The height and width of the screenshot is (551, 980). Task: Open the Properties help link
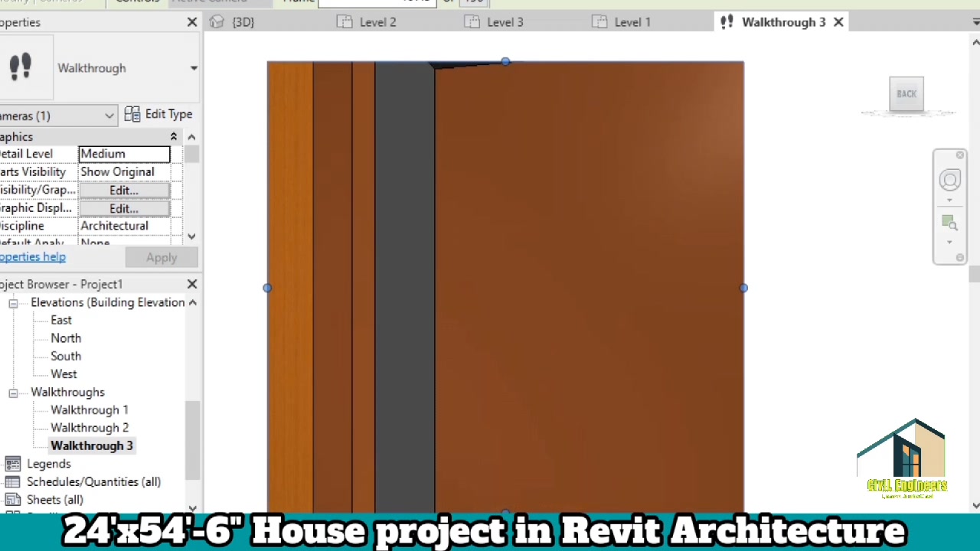33,257
